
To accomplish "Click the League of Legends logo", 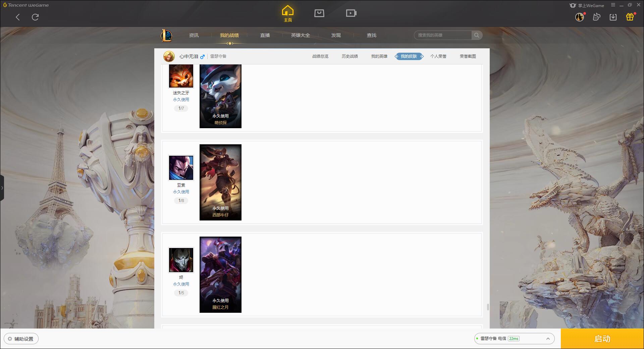I will (166, 35).
